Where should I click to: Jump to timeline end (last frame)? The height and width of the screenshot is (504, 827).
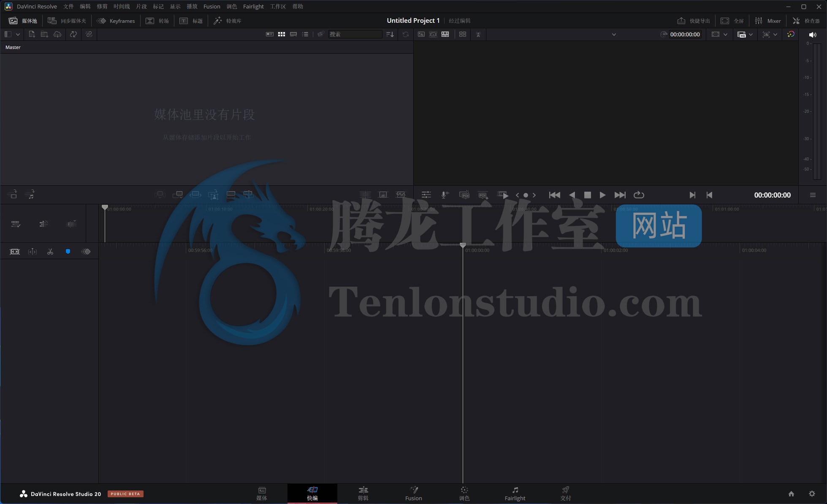point(620,195)
